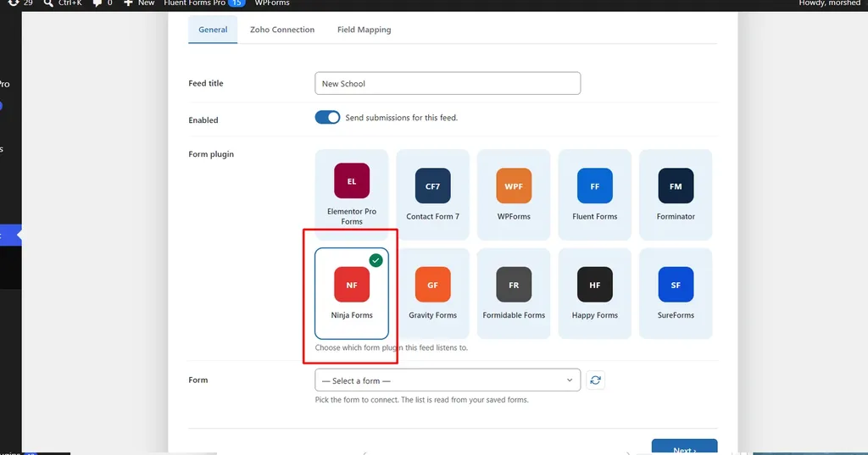
Task: Click the plus New icon in admin bar
Action: pyautogui.click(x=128, y=3)
